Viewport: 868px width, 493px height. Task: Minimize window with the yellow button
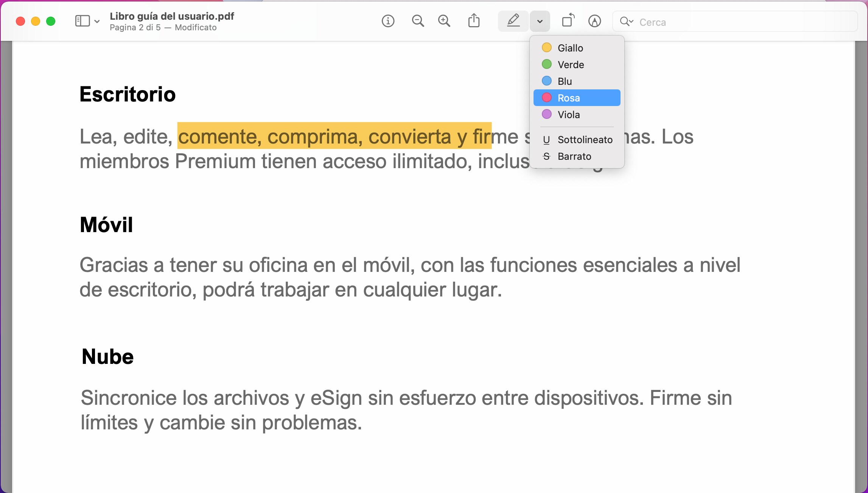pyautogui.click(x=36, y=21)
